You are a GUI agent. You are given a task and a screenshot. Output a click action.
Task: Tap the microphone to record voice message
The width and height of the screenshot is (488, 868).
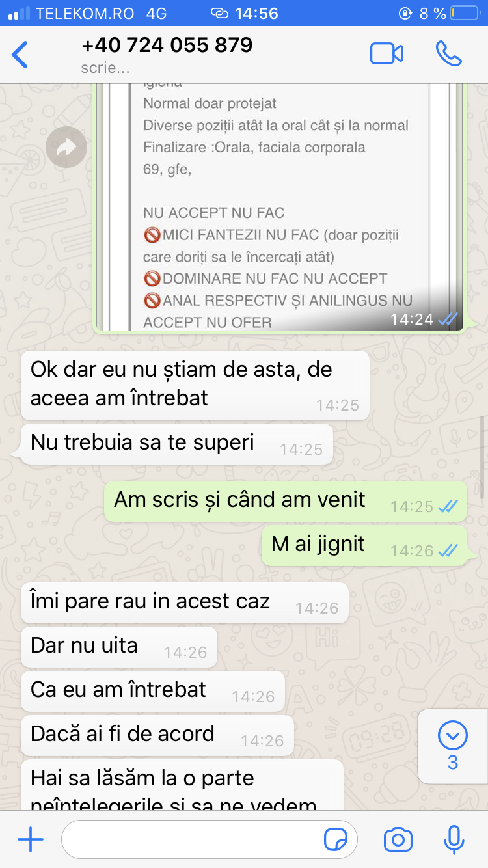click(x=454, y=840)
